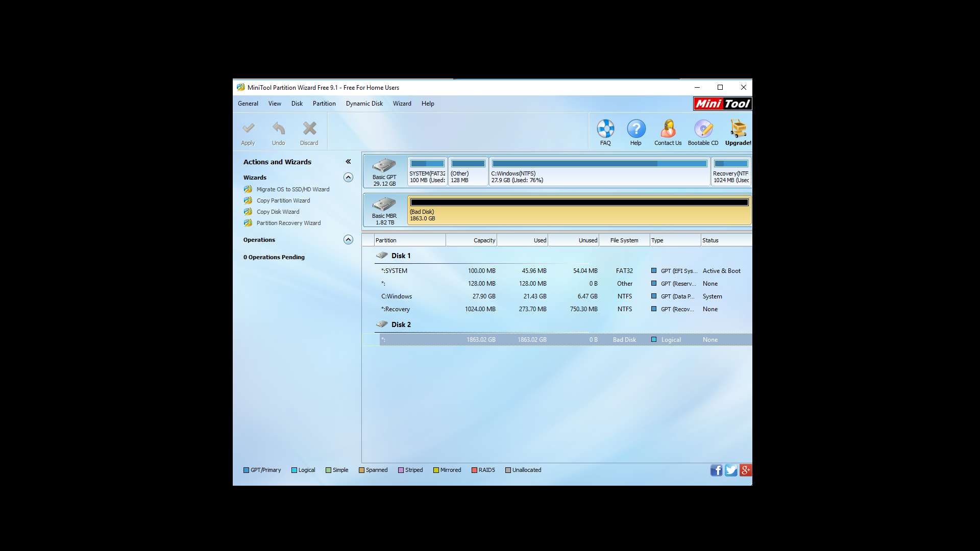Click the 0 Operations Pending text

(x=274, y=257)
